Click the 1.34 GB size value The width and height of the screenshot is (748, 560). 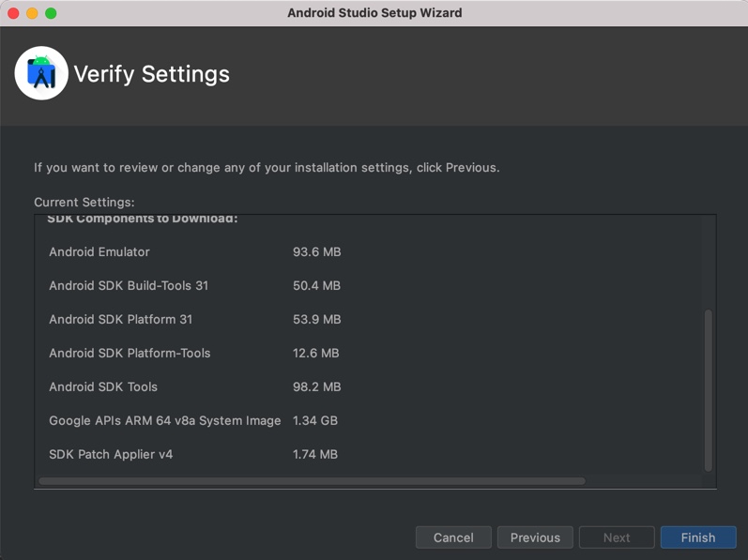pos(314,420)
